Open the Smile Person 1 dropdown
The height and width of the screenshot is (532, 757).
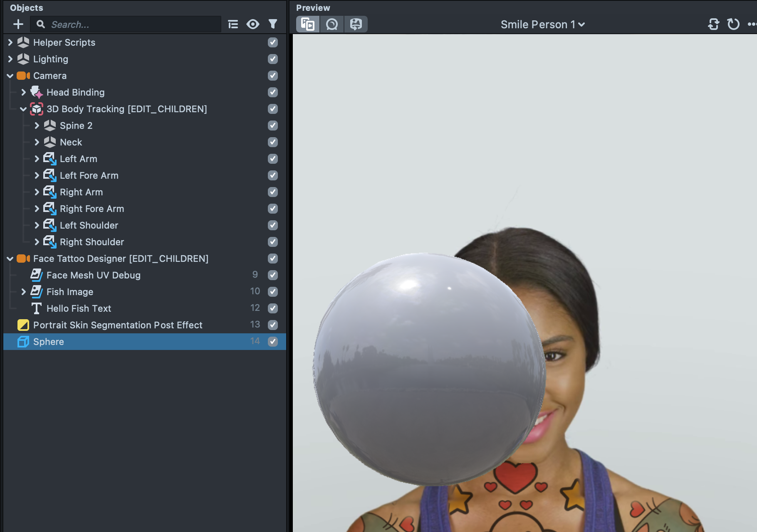click(x=542, y=25)
